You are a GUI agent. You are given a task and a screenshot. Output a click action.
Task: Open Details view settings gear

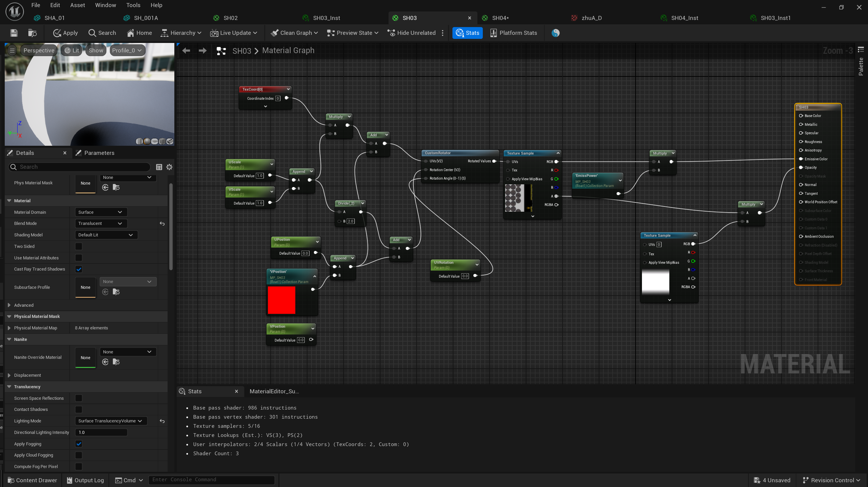(169, 167)
